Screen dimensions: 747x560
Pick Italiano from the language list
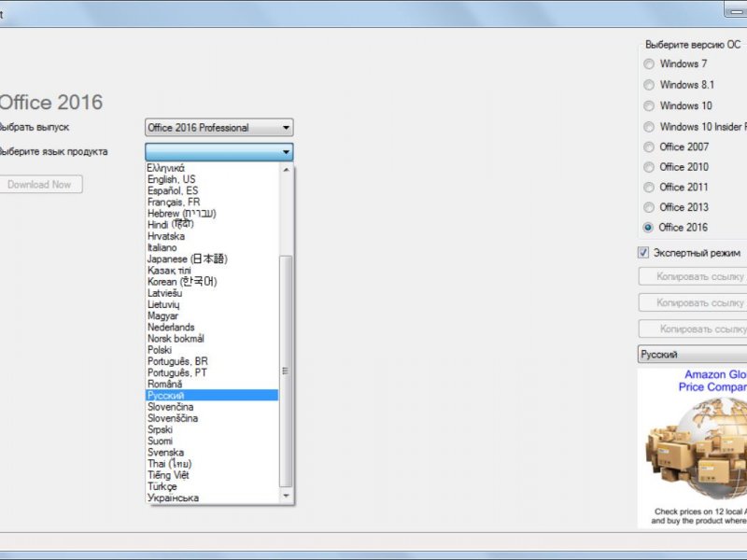click(212, 247)
